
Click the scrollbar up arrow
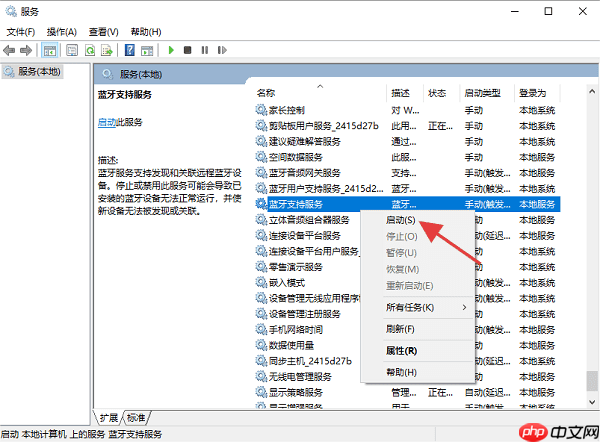(x=592, y=91)
